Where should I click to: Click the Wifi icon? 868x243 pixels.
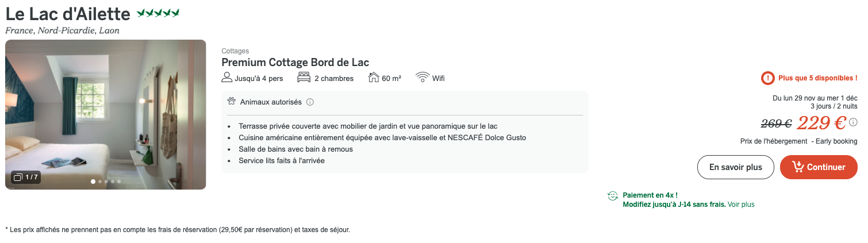pos(423,78)
